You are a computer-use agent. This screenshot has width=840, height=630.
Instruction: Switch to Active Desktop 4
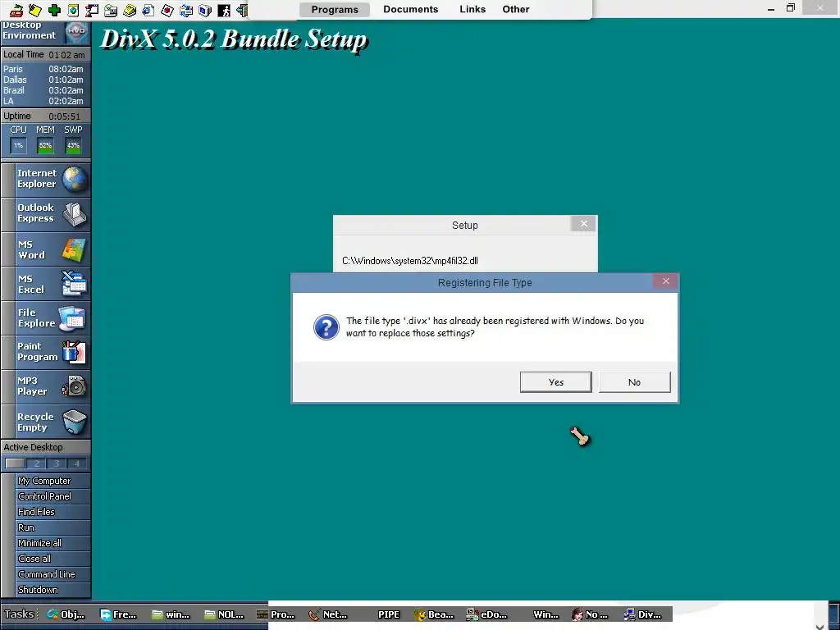click(x=76, y=463)
